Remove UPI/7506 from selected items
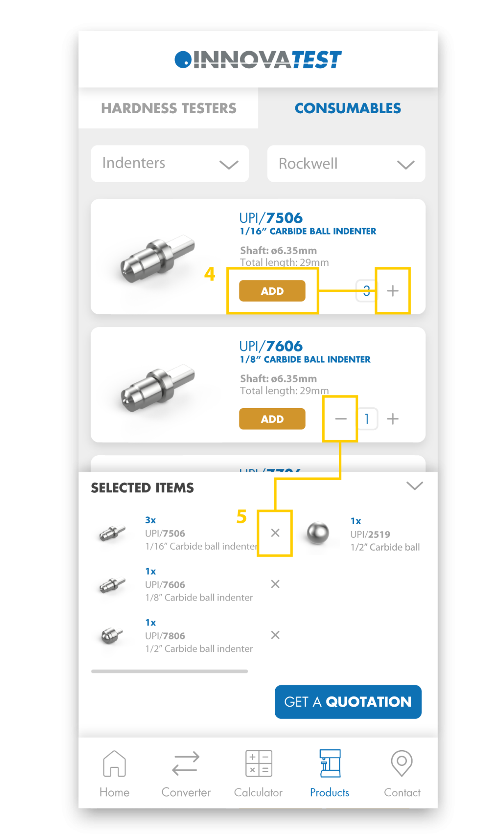The height and width of the screenshot is (840, 504). (x=275, y=533)
